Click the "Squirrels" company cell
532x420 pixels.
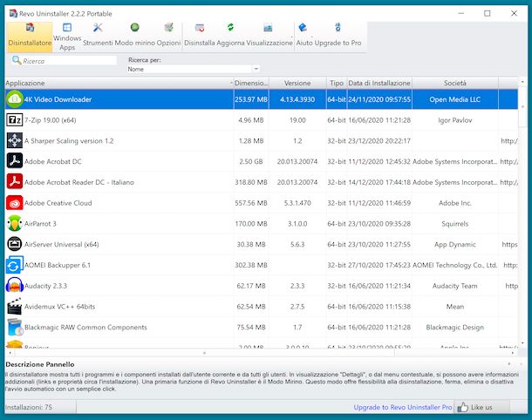(455, 224)
